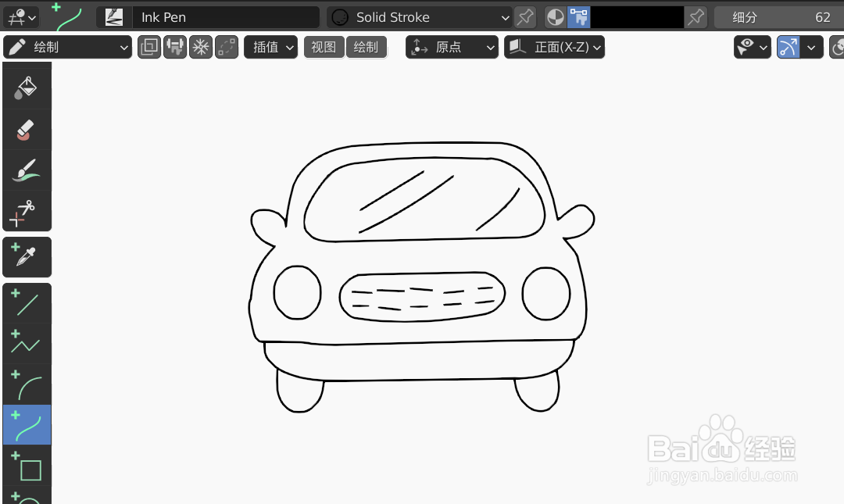Switch to Material color mode
The image size is (844, 504).
point(556,17)
